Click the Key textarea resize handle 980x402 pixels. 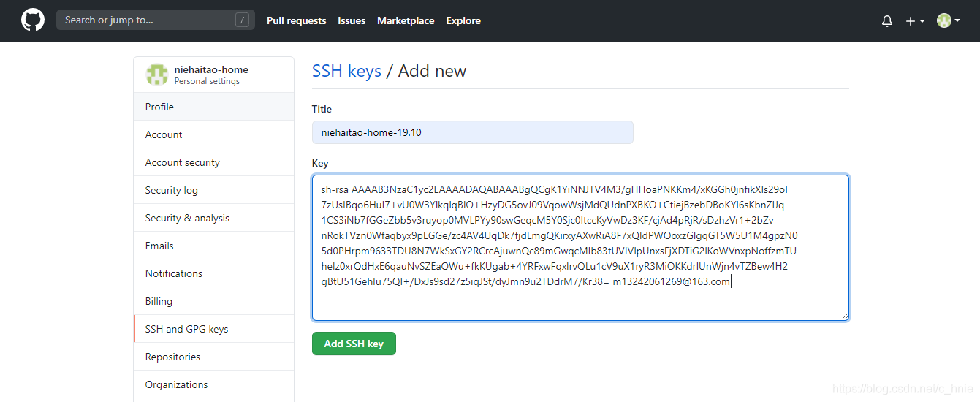pyautogui.click(x=844, y=316)
